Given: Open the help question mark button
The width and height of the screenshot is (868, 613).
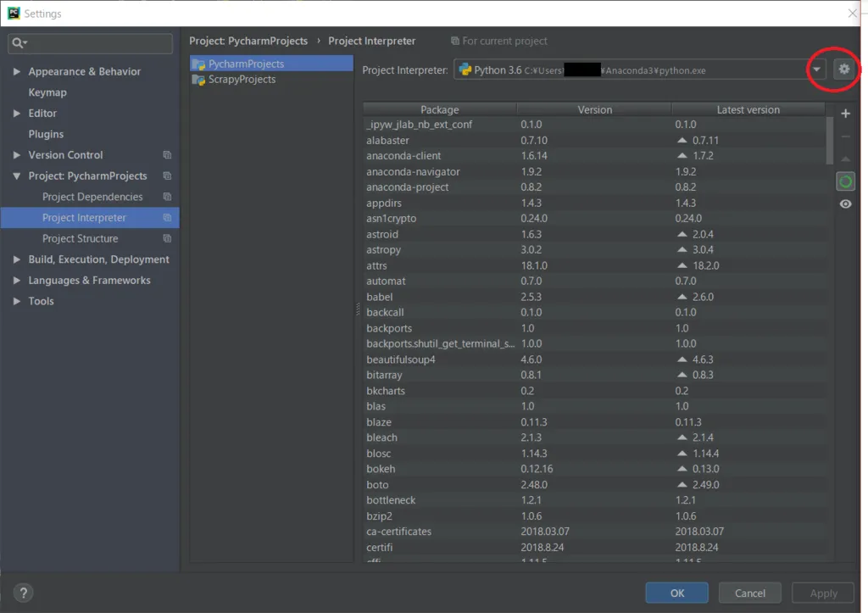Looking at the screenshot, I should pos(23,593).
